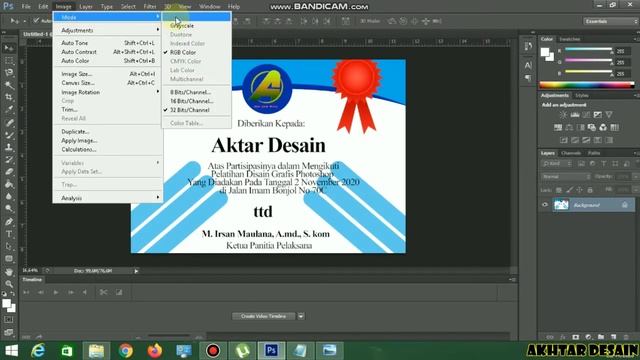Select the Hand tool

click(x=9, y=271)
